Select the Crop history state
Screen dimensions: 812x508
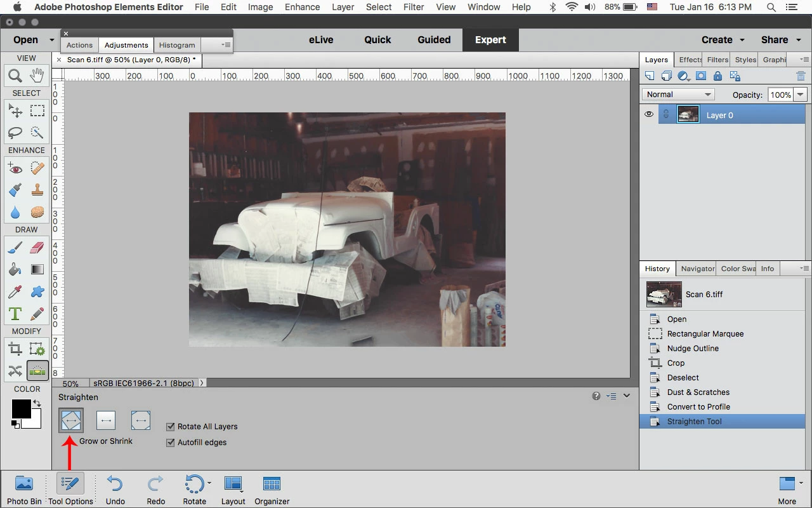(x=676, y=363)
